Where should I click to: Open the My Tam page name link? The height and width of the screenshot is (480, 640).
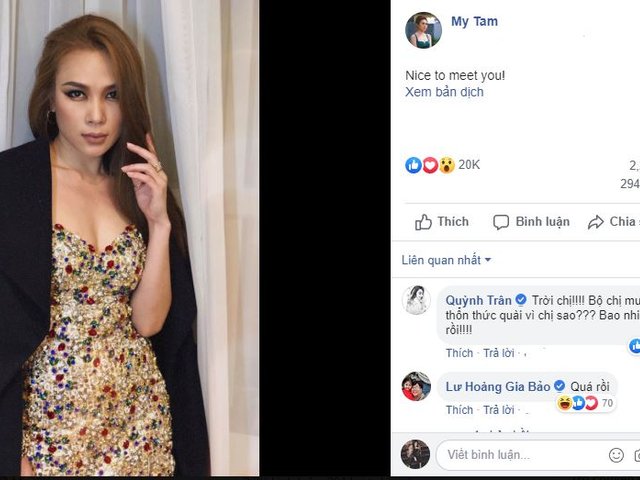[x=474, y=22]
